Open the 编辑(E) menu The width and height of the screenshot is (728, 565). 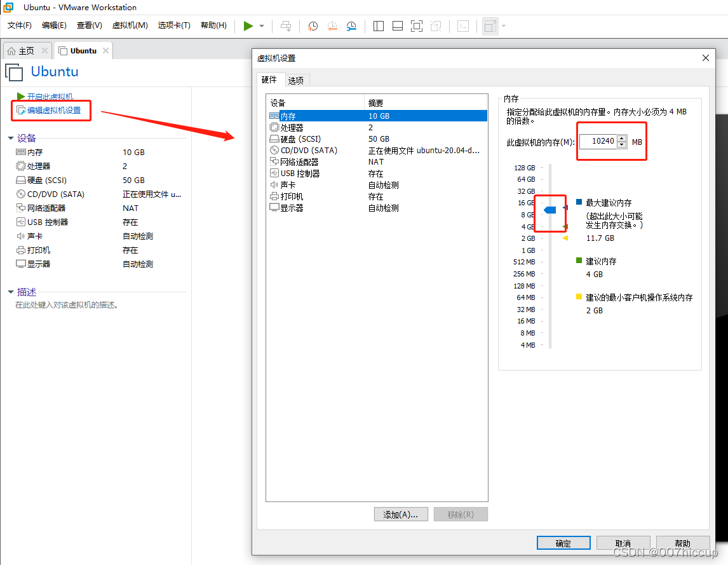pyautogui.click(x=54, y=25)
